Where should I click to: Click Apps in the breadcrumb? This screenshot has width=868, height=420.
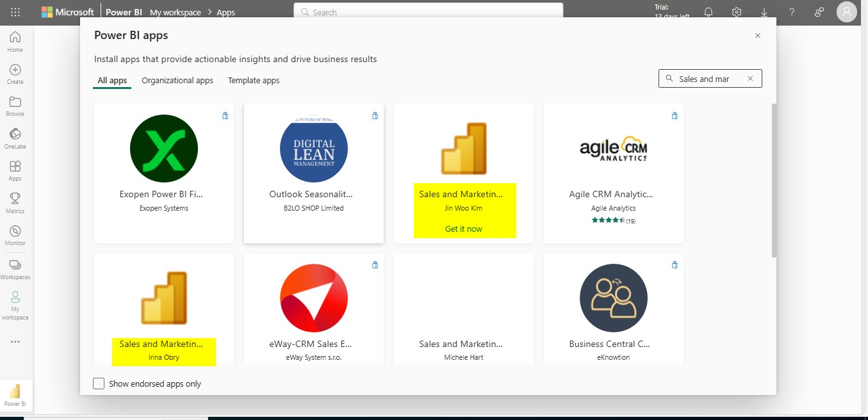[x=226, y=12]
